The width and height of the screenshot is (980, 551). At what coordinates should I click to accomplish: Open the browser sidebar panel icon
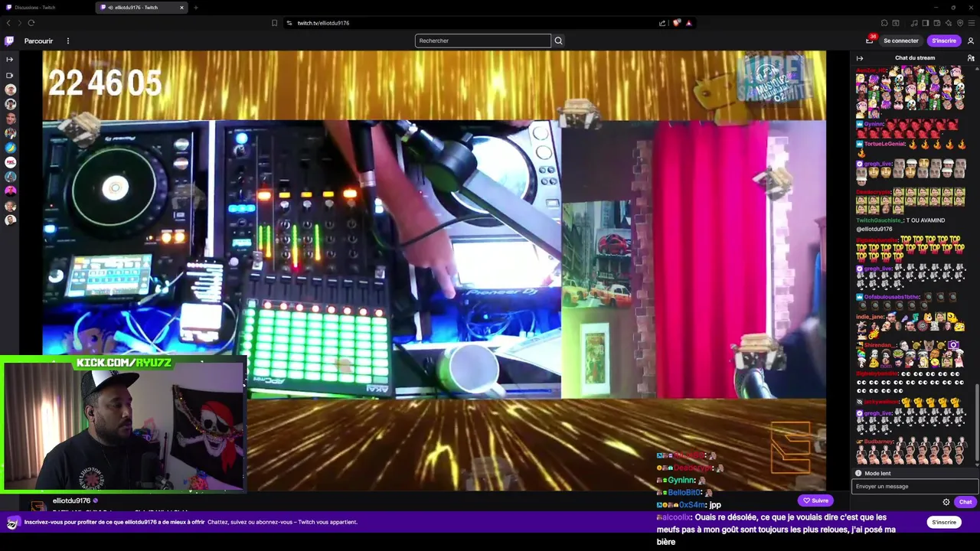coord(925,23)
